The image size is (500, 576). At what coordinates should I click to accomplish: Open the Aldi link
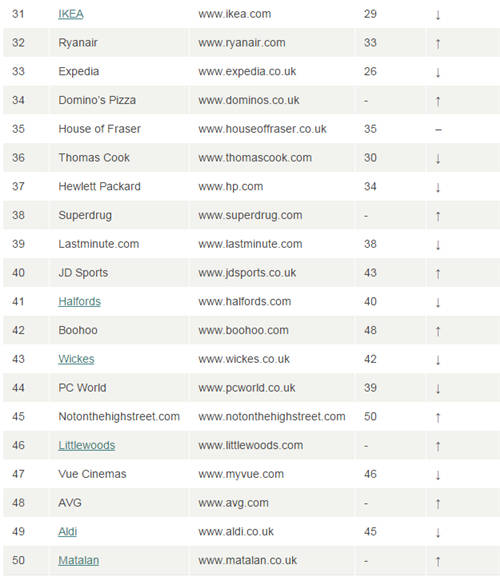pyautogui.click(x=68, y=532)
